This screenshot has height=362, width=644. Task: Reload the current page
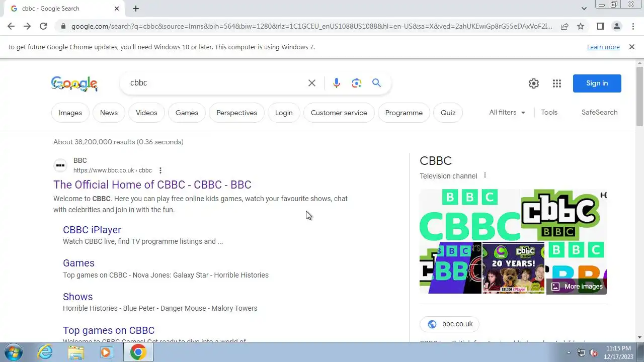(43, 26)
